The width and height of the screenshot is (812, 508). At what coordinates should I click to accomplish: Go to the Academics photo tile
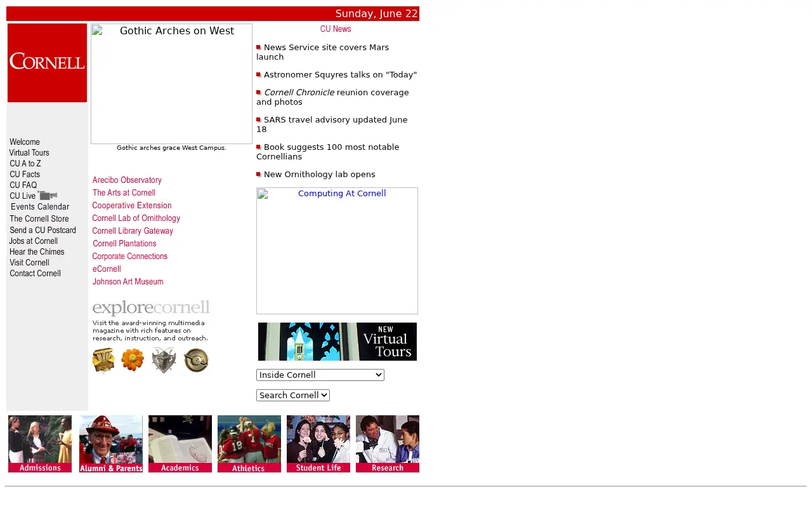tap(180, 444)
